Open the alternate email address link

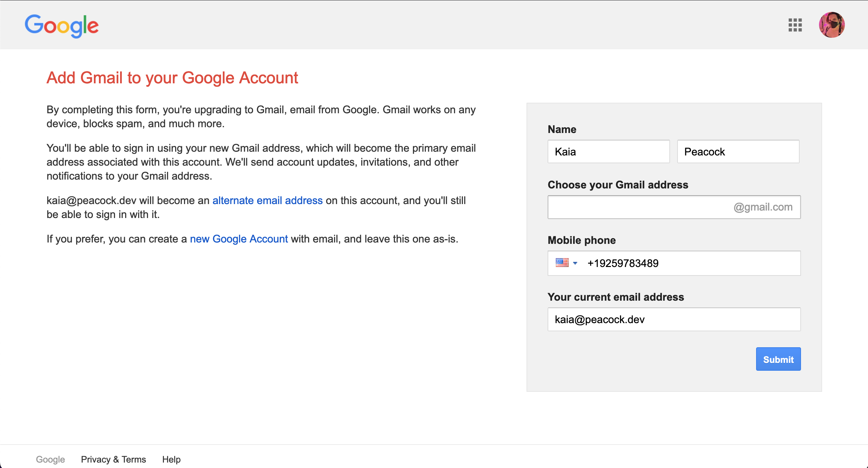coord(267,201)
